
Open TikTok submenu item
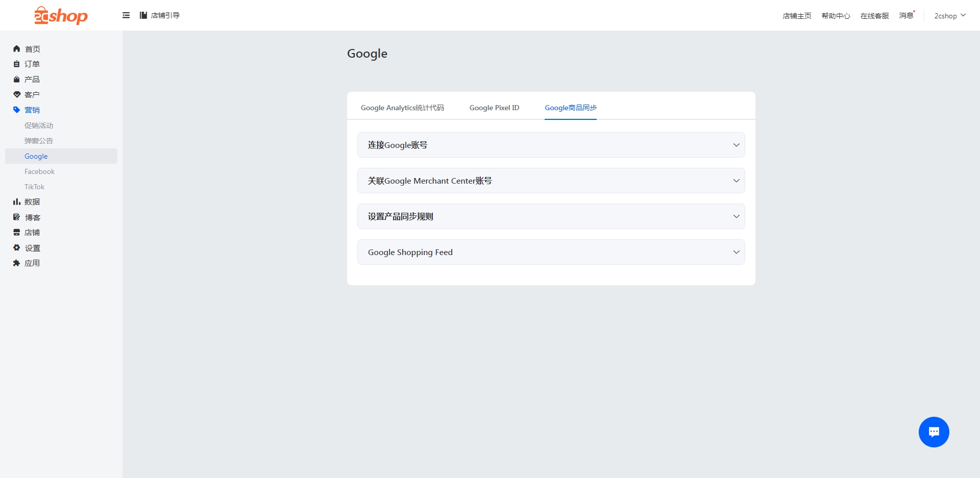[x=34, y=187]
